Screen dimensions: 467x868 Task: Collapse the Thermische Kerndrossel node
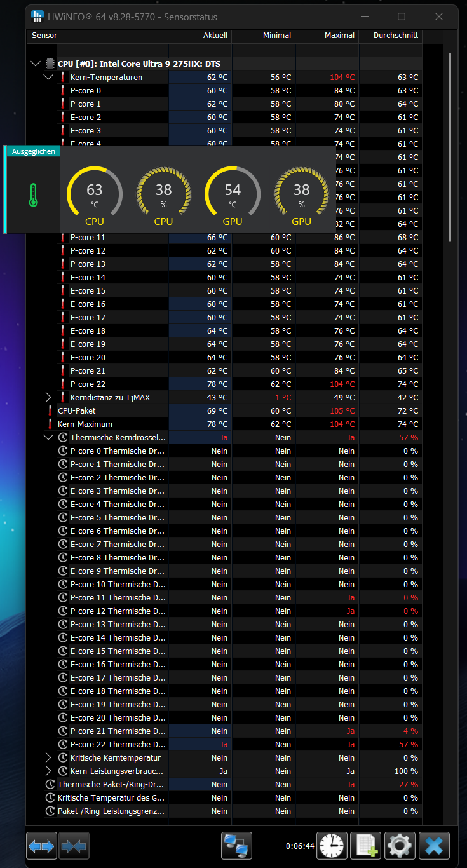point(48,437)
